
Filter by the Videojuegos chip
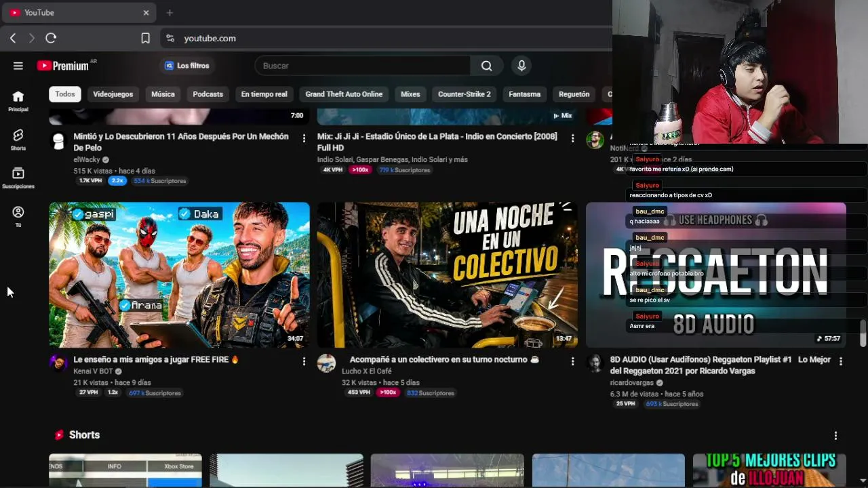[113, 94]
